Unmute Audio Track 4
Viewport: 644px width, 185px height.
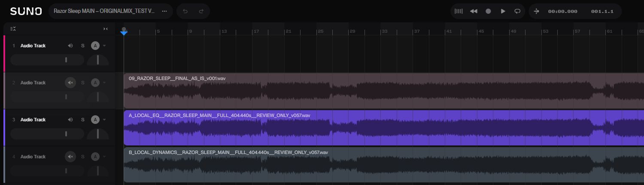70,157
